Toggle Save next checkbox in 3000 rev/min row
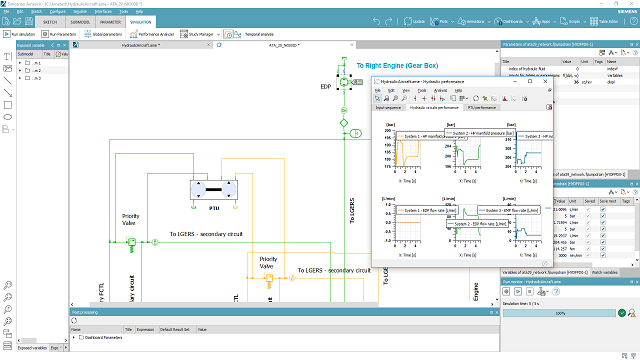640x360 pixels. click(603, 255)
